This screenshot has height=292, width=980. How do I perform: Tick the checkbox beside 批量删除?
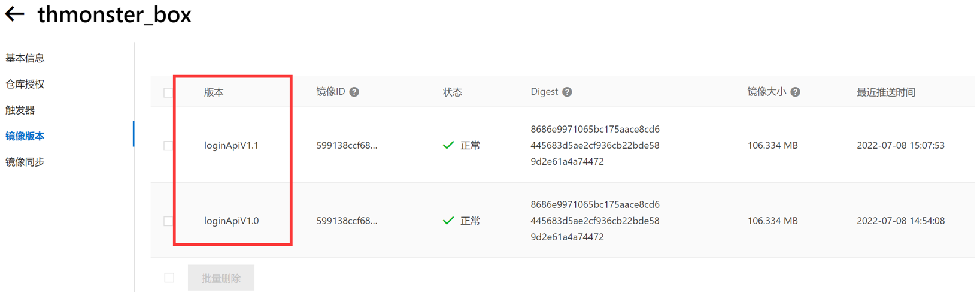click(x=169, y=278)
